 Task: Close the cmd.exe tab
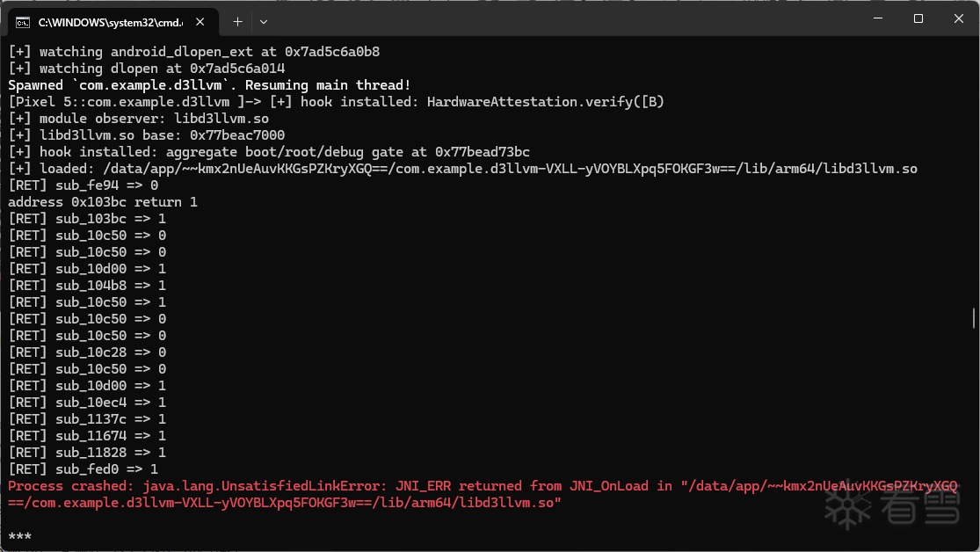point(200,22)
